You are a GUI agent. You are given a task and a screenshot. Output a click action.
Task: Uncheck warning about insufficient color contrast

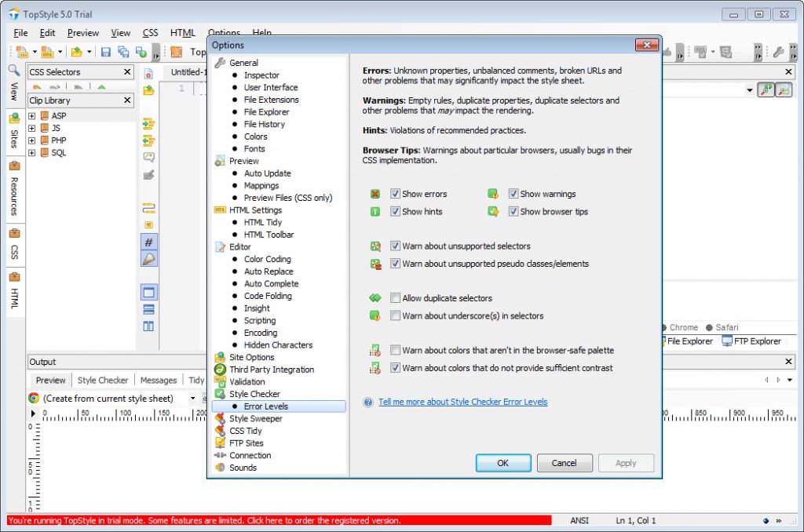[x=395, y=367]
